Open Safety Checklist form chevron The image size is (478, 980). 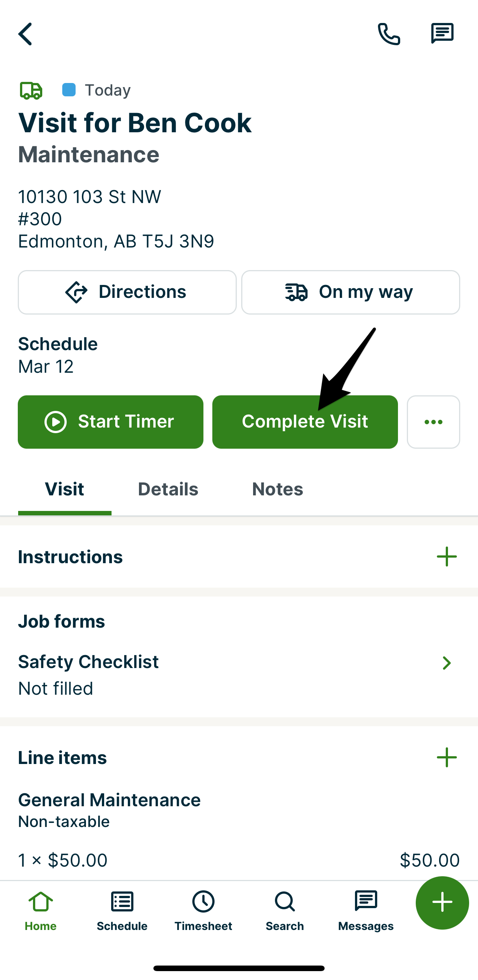[x=447, y=663]
